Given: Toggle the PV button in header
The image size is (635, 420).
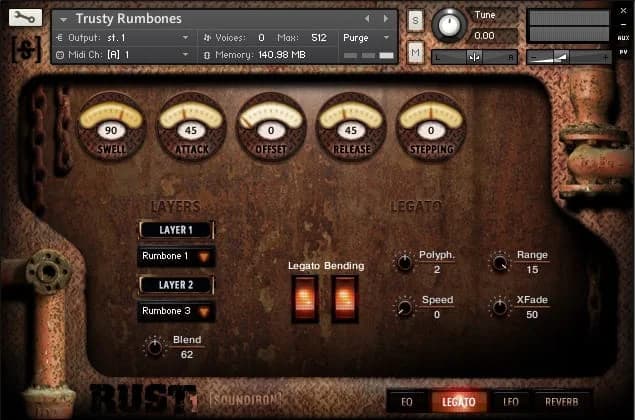Looking at the screenshot, I should pyautogui.click(x=623, y=52).
